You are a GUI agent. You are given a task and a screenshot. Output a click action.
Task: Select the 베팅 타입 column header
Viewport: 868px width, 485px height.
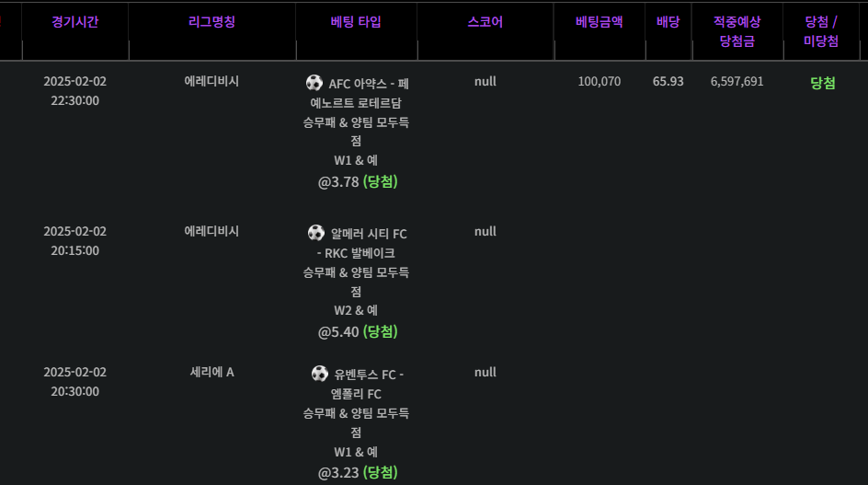[356, 21]
